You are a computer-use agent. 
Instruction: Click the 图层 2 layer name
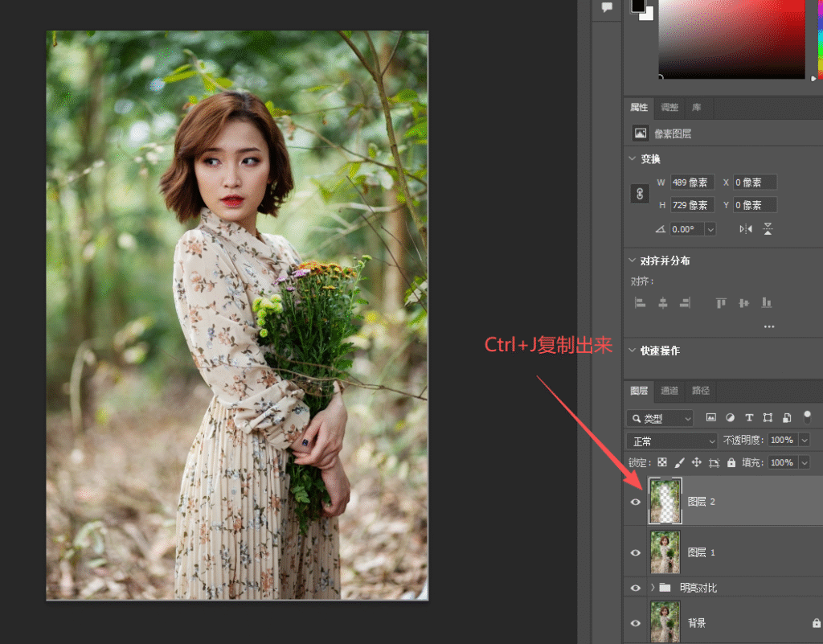tap(701, 502)
